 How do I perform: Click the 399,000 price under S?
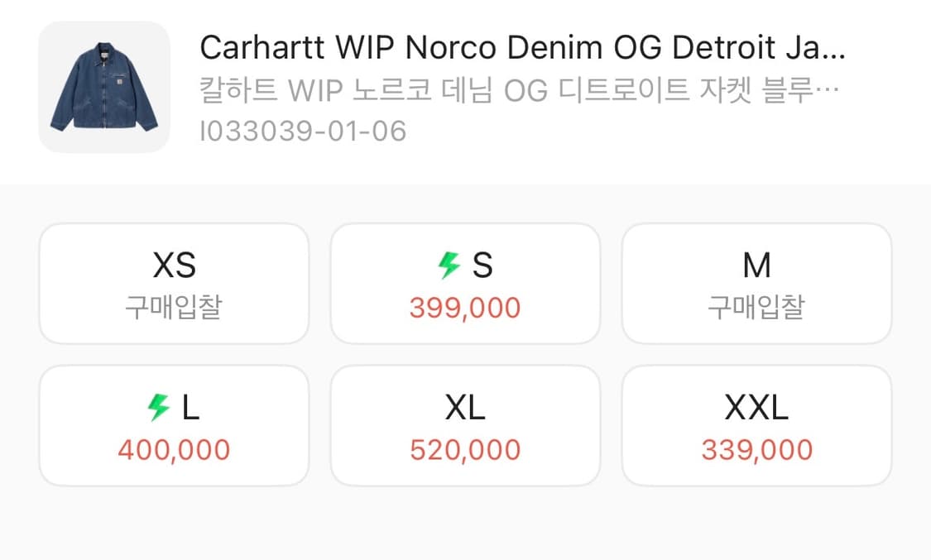465,309
